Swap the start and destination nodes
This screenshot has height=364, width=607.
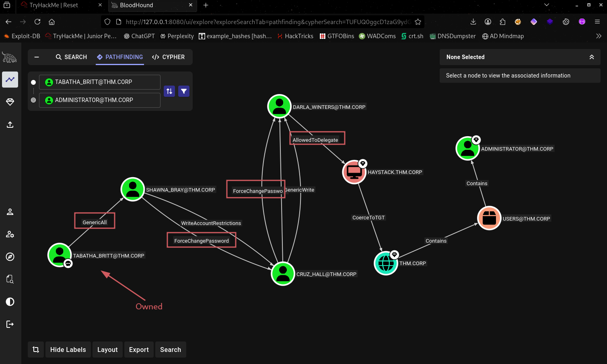[x=169, y=91]
